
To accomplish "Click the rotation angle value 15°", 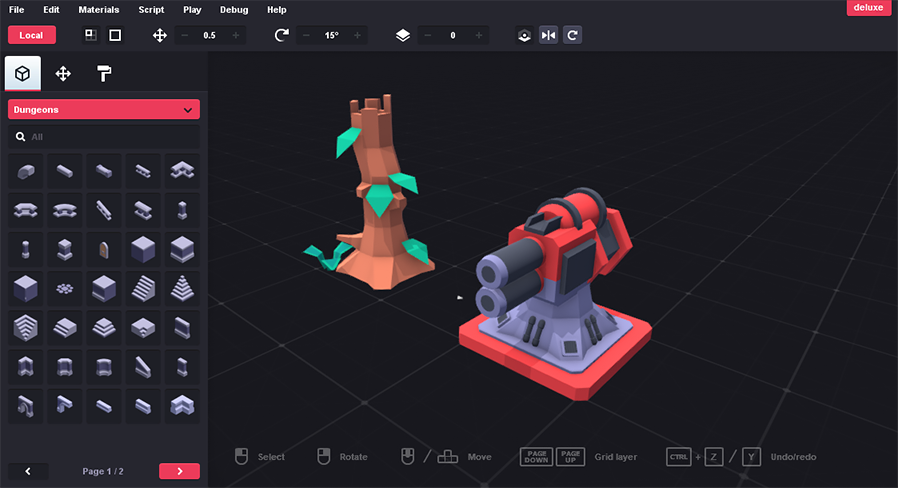I will pyautogui.click(x=332, y=36).
